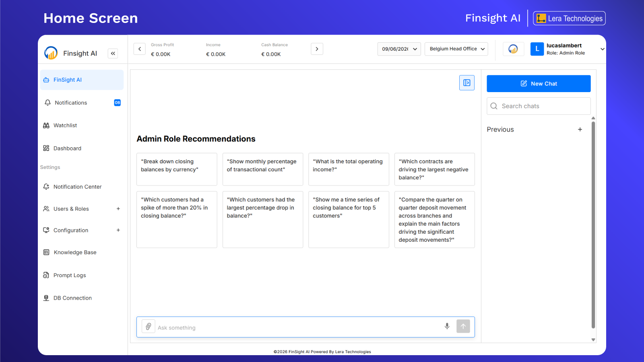Expand lucaslambert profile dropdown arrow
Image resolution: width=644 pixels, height=362 pixels.
tap(603, 49)
